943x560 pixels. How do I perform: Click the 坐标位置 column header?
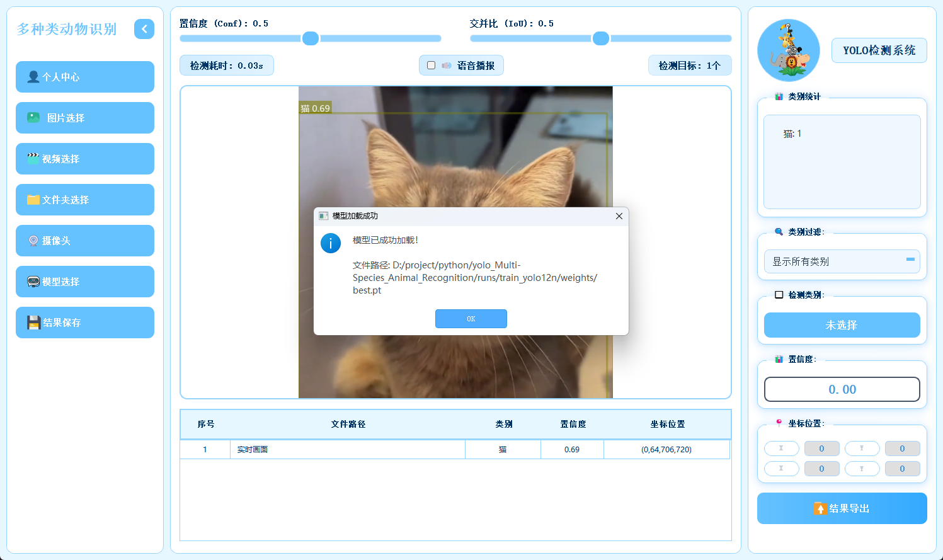tap(668, 425)
